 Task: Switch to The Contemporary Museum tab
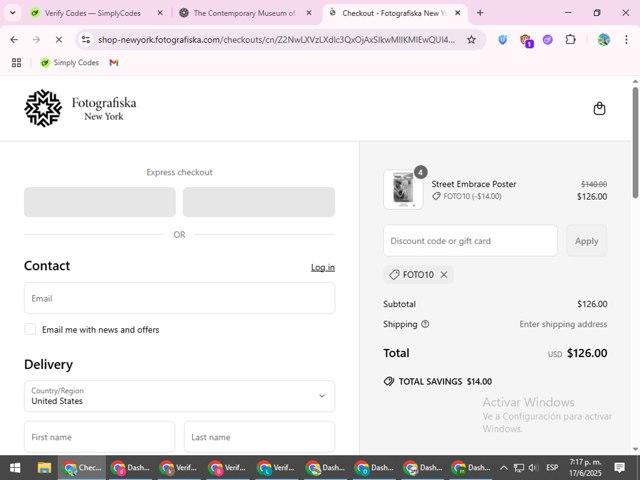[x=244, y=13]
